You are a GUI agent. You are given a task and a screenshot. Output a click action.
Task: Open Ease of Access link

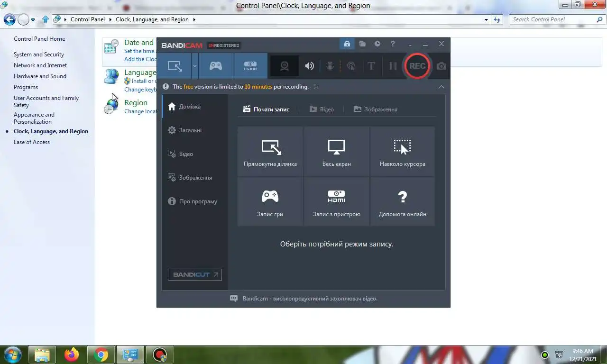(32, 142)
